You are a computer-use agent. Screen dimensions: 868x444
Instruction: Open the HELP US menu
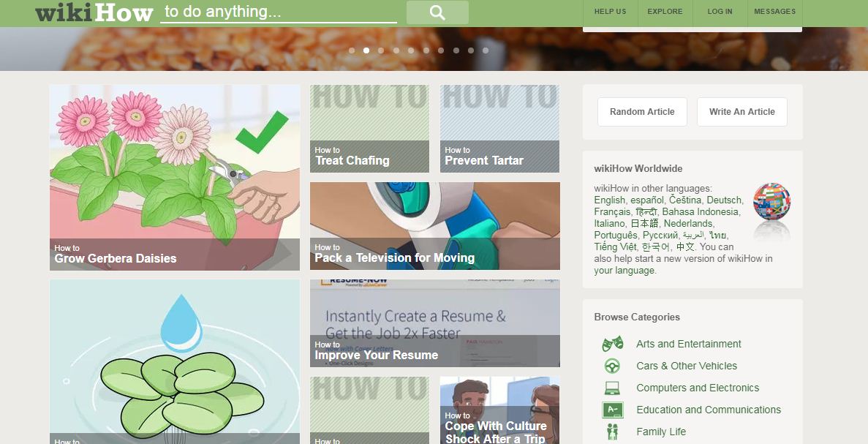coord(610,12)
